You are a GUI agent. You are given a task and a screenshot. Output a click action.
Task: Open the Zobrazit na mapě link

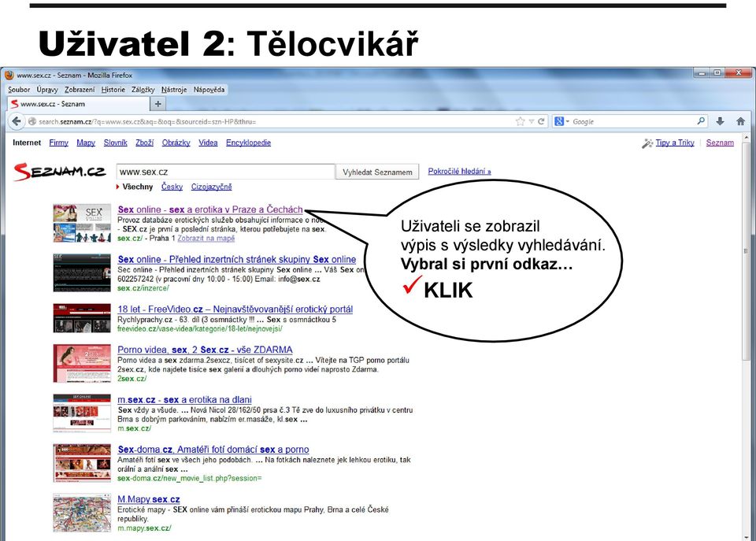[206, 238]
